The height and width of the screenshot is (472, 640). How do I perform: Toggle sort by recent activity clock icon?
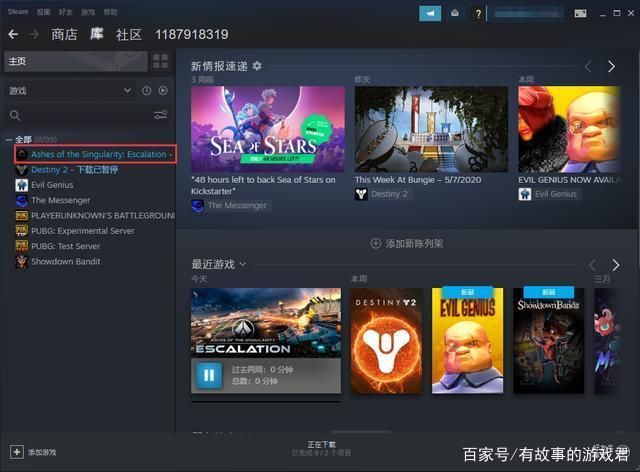(147, 91)
